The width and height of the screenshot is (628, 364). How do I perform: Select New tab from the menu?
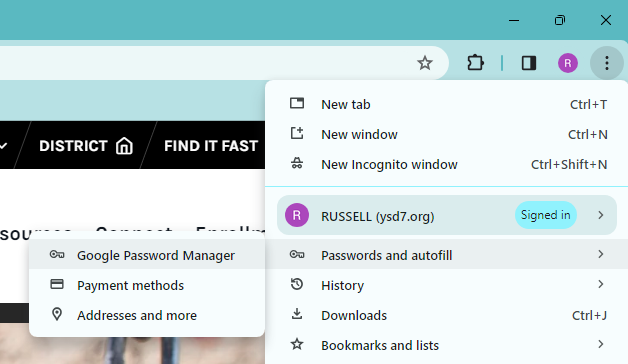pyautogui.click(x=447, y=105)
